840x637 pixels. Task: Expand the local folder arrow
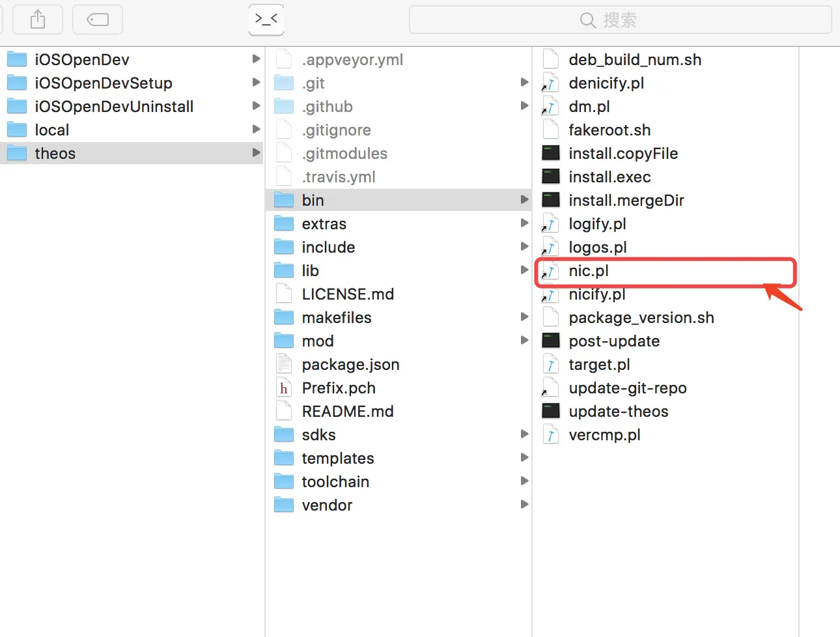pyautogui.click(x=256, y=129)
